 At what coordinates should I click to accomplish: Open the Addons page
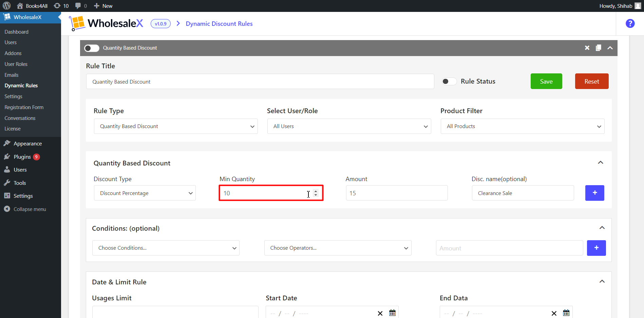click(13, 53)
